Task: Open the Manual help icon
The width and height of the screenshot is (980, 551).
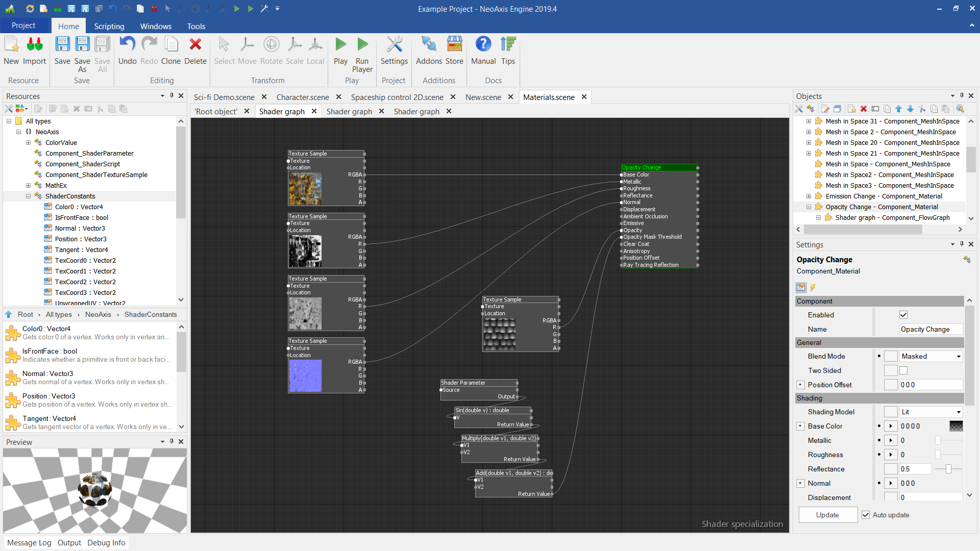Action: [x=483, y=45]
